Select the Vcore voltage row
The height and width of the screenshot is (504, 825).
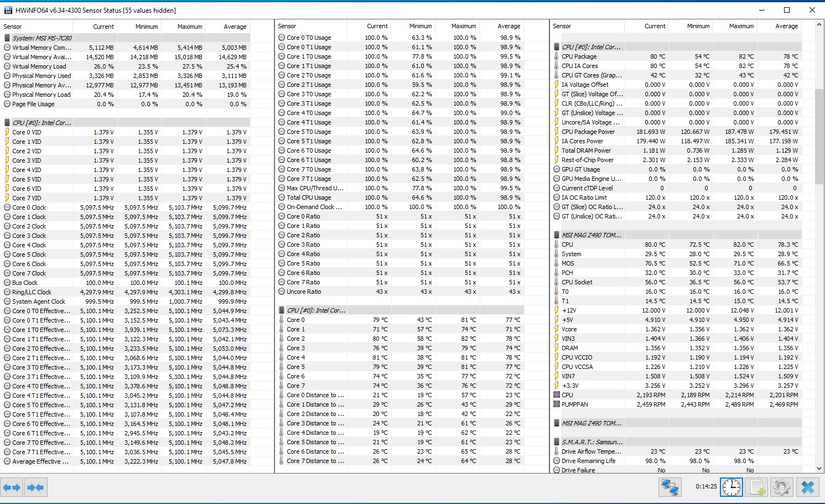677,329
